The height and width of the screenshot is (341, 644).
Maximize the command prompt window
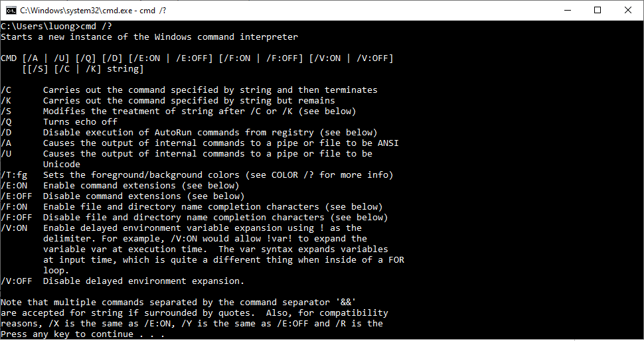[x=598, y=10]
